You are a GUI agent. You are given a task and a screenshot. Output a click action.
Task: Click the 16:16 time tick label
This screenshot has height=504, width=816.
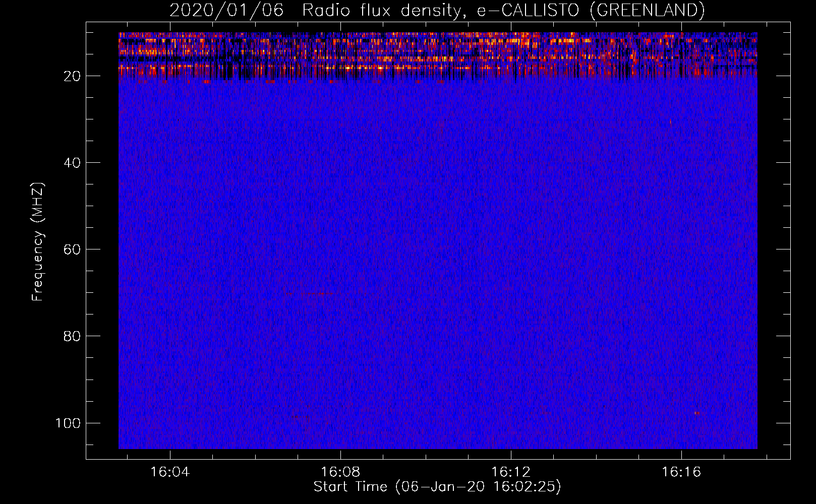coord(681,472)
